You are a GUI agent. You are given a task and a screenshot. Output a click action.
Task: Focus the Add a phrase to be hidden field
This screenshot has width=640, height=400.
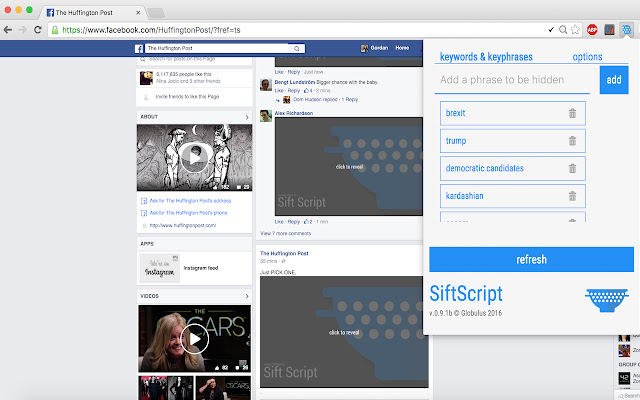(x=512, y=80)
